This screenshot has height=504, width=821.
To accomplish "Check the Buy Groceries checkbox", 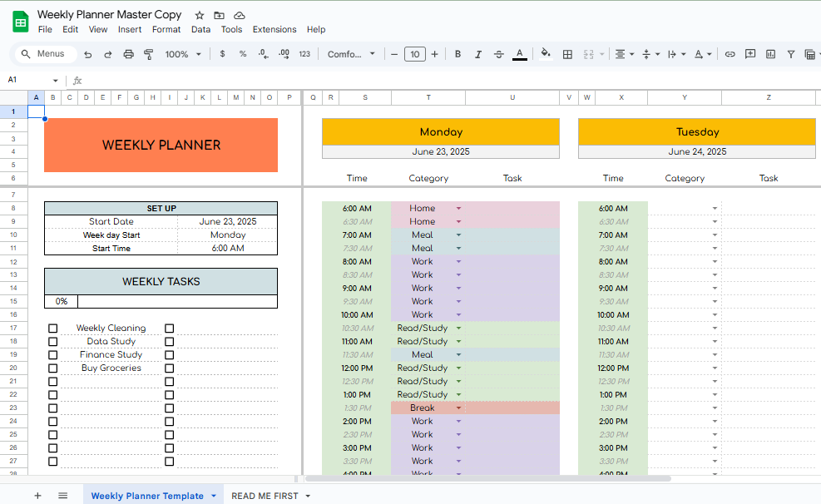I will coord(53,368).
